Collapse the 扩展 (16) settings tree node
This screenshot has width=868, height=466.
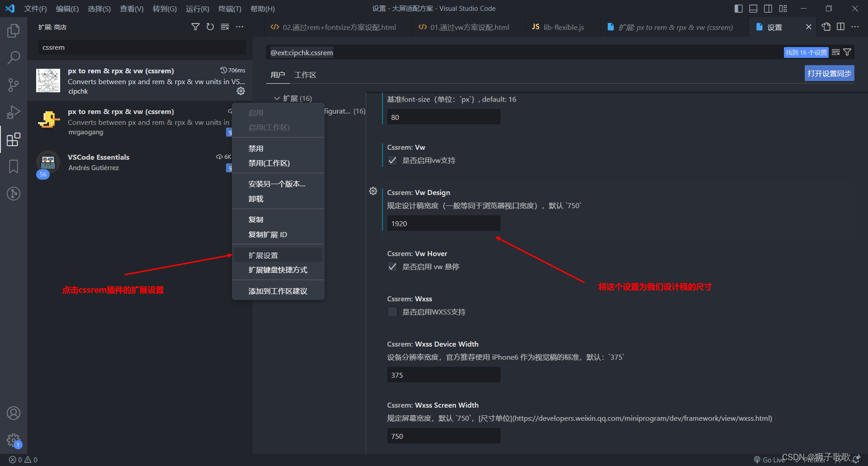277,98
